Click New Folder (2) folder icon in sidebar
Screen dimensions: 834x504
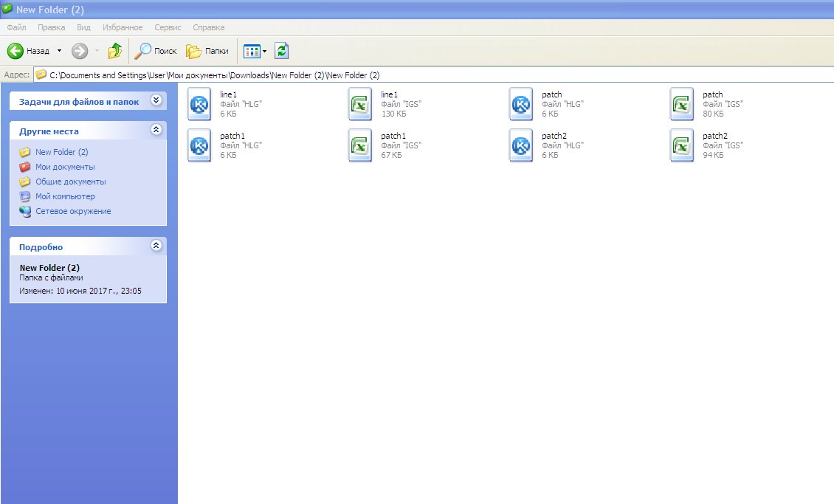25,152
